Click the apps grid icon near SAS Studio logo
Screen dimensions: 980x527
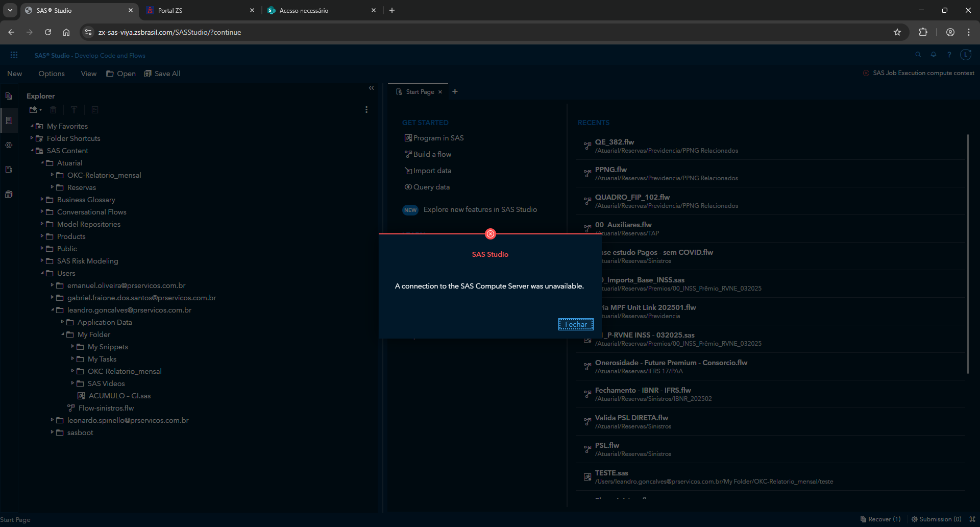14,55
